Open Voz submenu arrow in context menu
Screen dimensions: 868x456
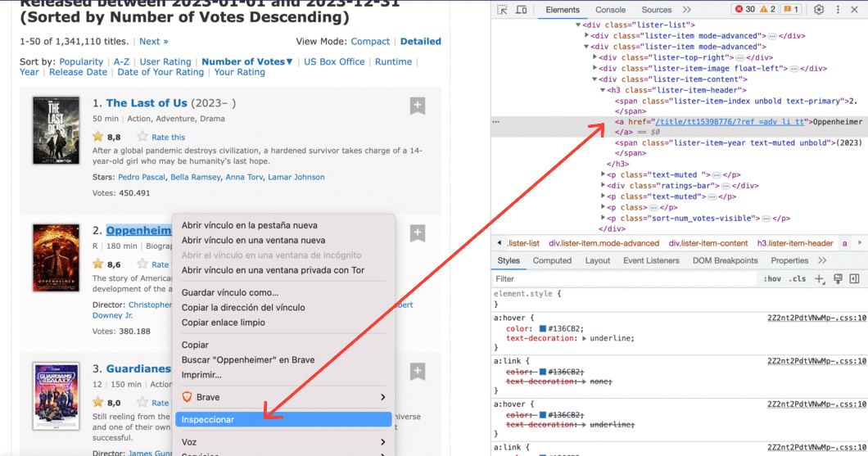coord(382,442)
